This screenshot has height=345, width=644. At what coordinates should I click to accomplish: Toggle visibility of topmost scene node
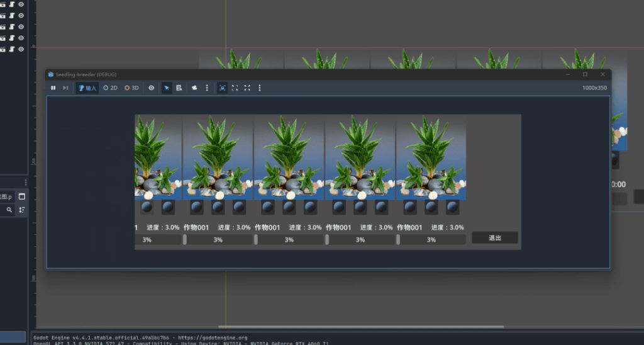tap(21, 4)
